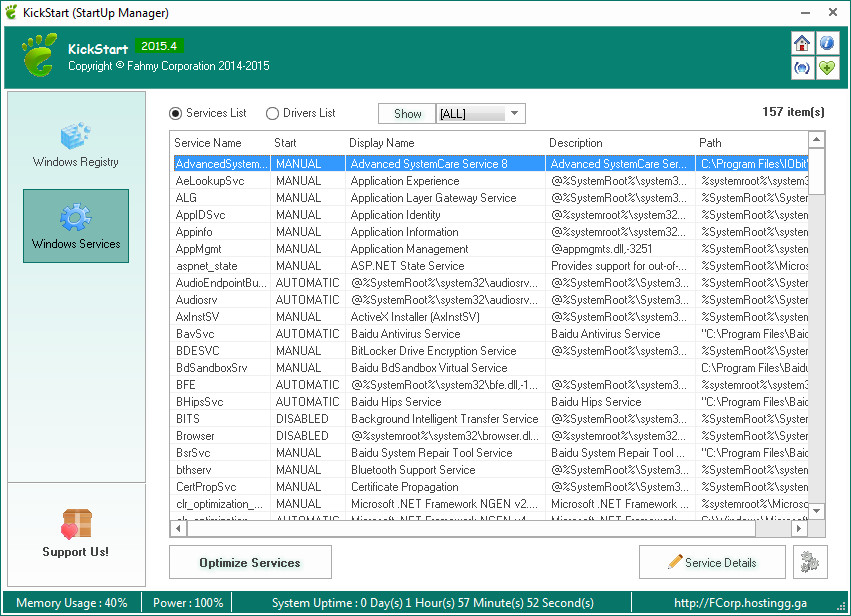Click the 2015.4 version badge
Viewport: 851px width, 616px height.
click(159, 46)
